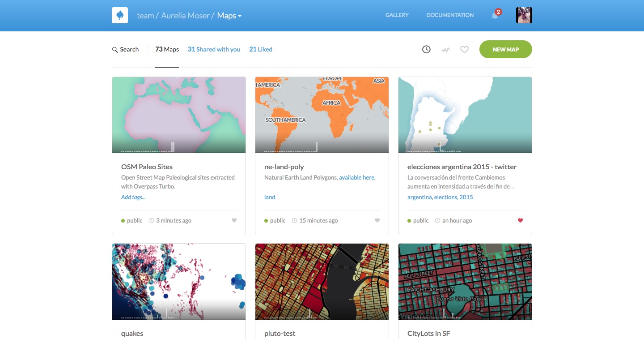Open the quakes map thumbnail
This screenshot has height=339, width=644.
[179, 282]
